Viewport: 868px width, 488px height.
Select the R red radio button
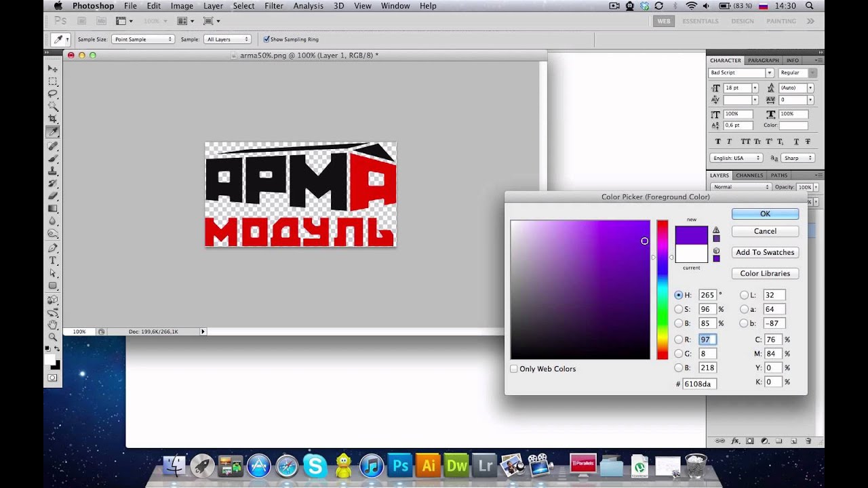point(679,340)
